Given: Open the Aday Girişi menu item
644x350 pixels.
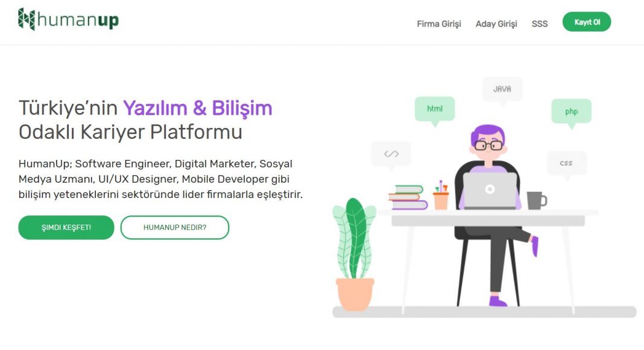Looking at the screenshot, I should (x=496, y=24).
